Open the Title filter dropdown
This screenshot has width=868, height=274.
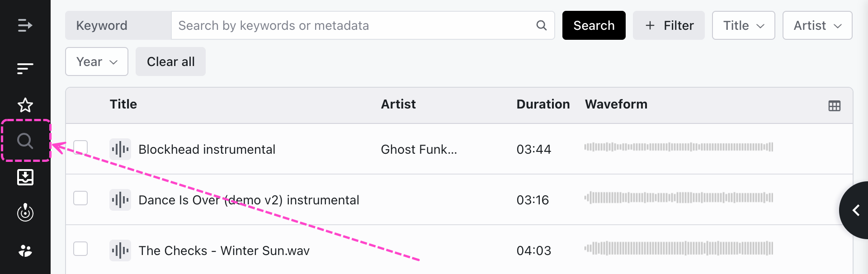click(743, 25)
